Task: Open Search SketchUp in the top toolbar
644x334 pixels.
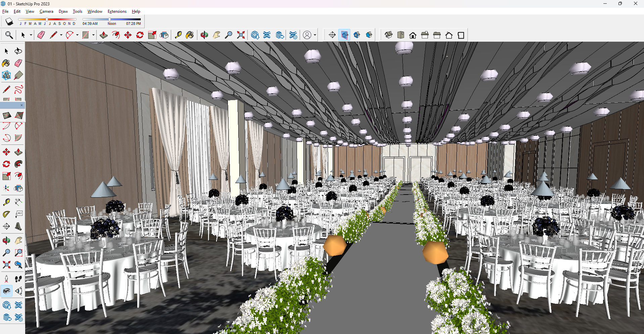Action: [9, 35]
